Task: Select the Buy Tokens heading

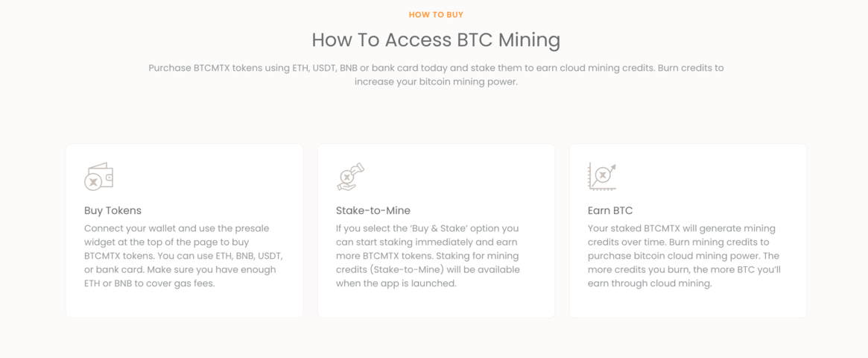Action: click(x=113, y=210)
